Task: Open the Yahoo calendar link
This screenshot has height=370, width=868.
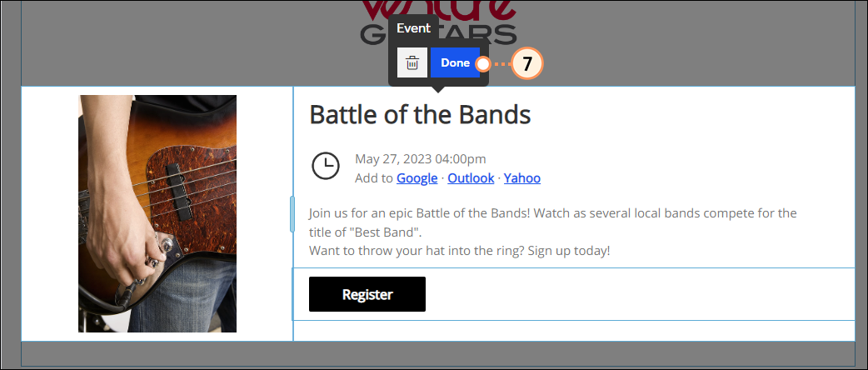Action: [x=522, y=178]
